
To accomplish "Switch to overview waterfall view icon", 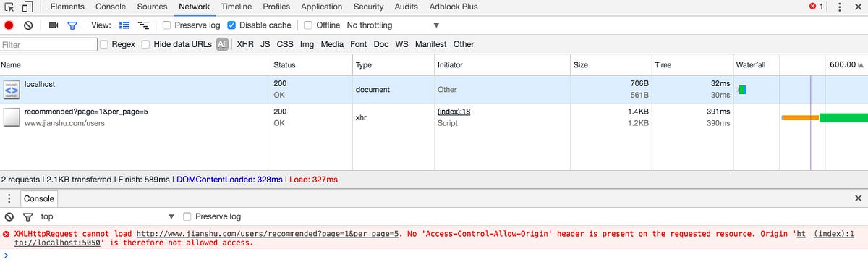I will 143,25.
